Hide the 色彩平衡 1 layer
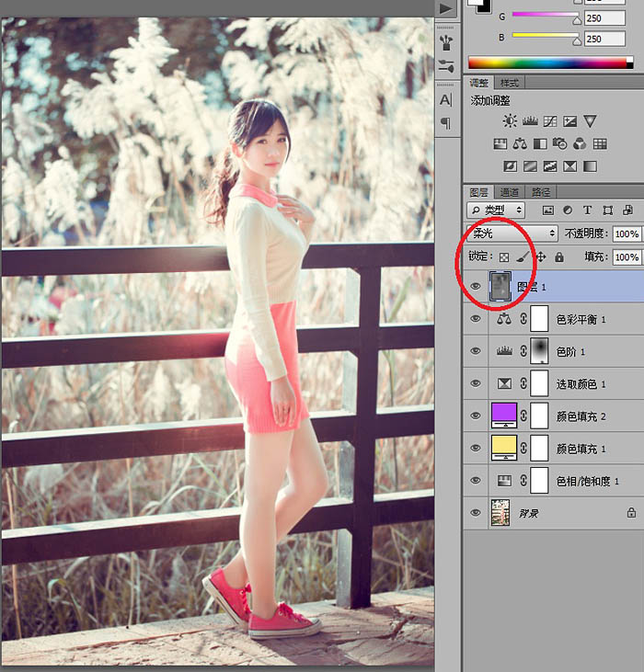644x672 pixels. coord(476,320)
